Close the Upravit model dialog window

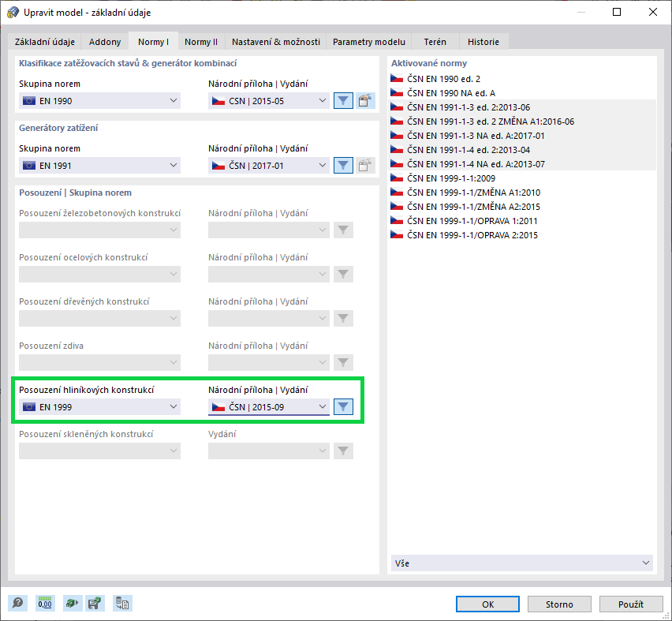tap(653, 12)
